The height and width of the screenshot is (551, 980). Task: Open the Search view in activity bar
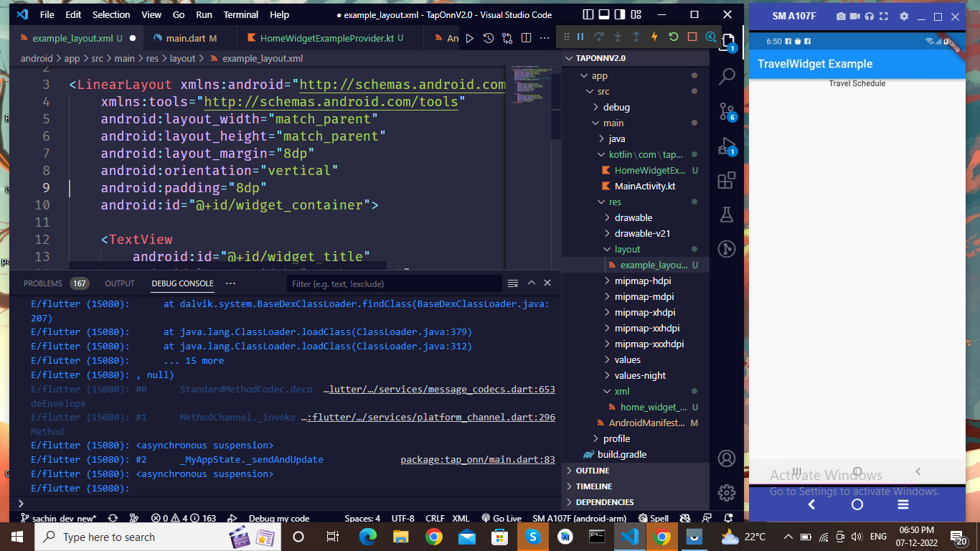pos(727,75)
